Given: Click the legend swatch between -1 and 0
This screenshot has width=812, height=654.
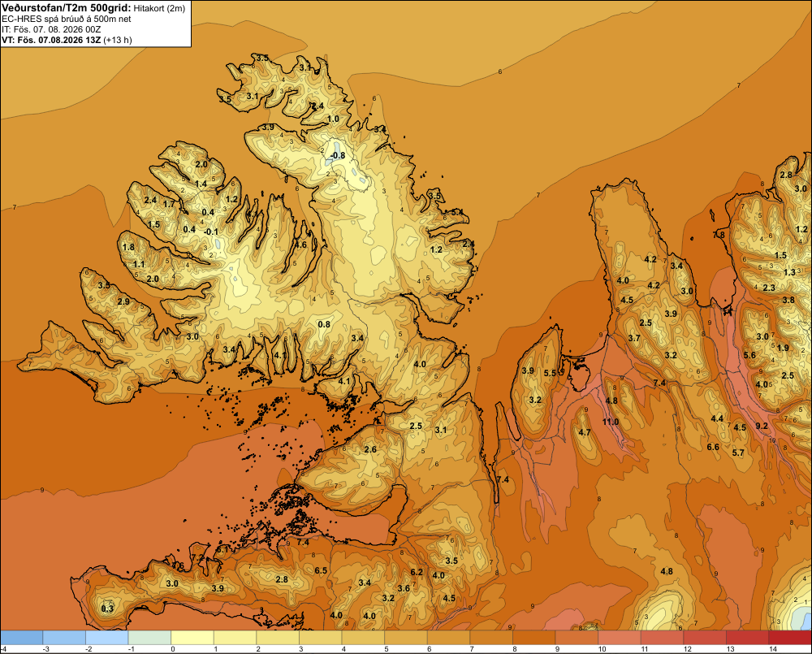Looking at the screenshot, I should 149,638.
